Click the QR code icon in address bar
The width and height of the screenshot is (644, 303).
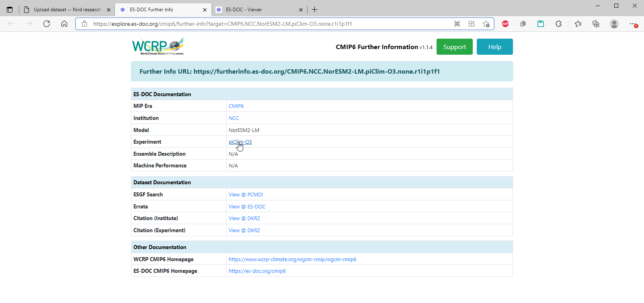(x=457, y=24)
